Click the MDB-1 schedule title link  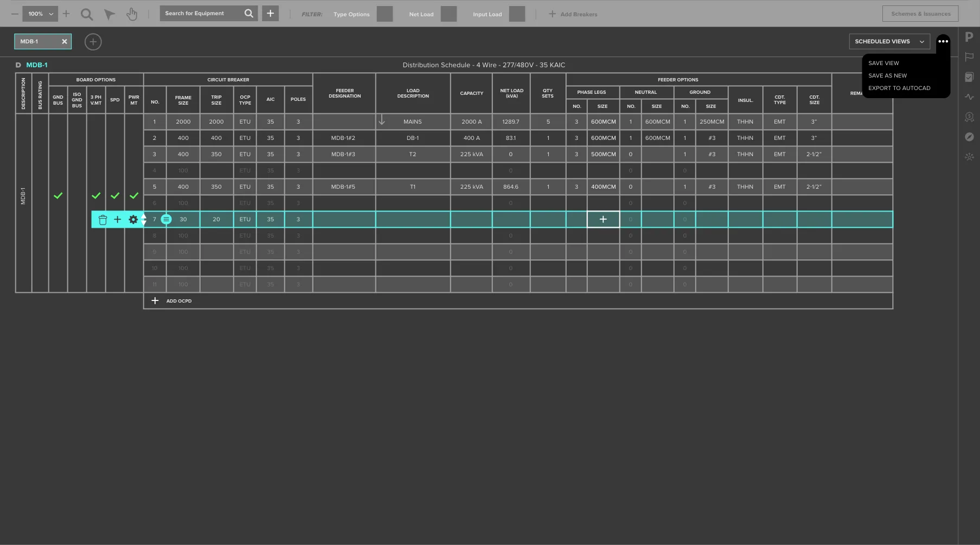pyautogui.click(x=37, y=65)
